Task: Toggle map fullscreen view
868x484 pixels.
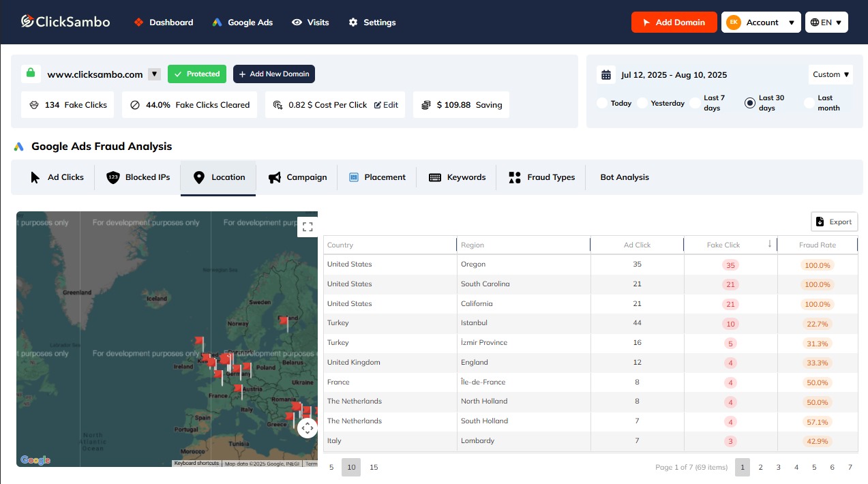Action: pyautogui.click(x=307, y=227)
